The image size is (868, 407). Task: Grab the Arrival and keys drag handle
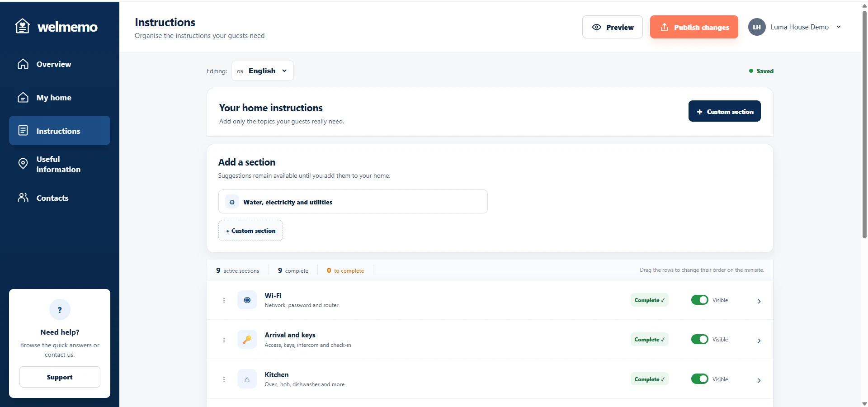click(224, 340)
